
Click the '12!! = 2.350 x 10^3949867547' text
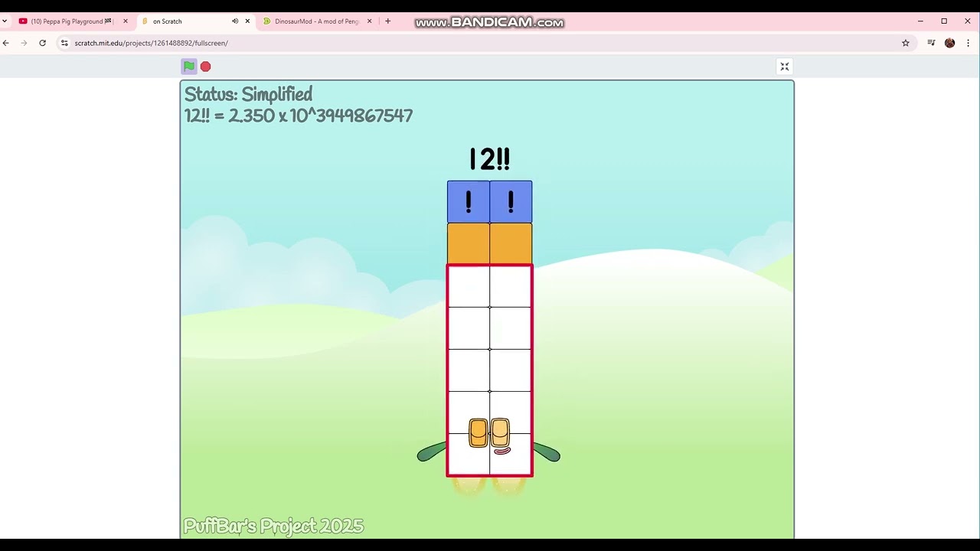click(299, 116)
